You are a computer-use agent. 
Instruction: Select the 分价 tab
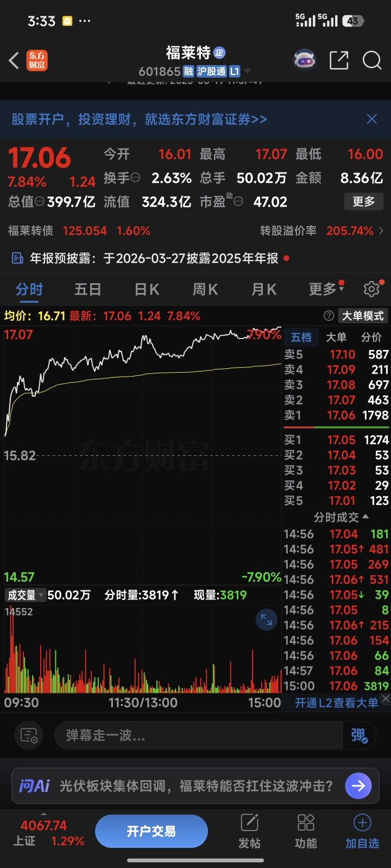point(371,337)
